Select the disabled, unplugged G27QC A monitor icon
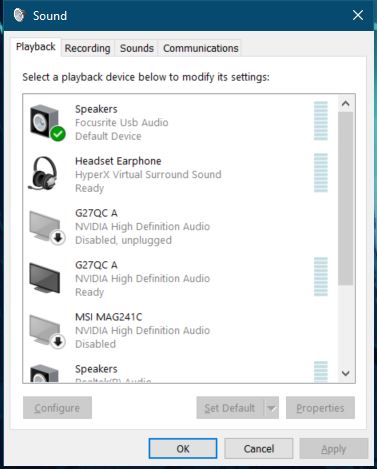The width and height of the screenshot is (377, 469). tap(47, 227)
